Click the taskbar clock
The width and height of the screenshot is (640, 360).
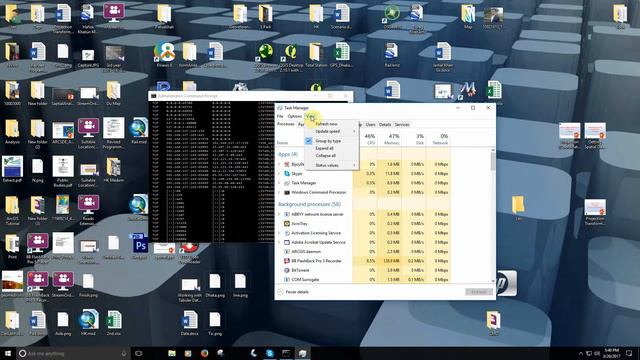[611, 353]
